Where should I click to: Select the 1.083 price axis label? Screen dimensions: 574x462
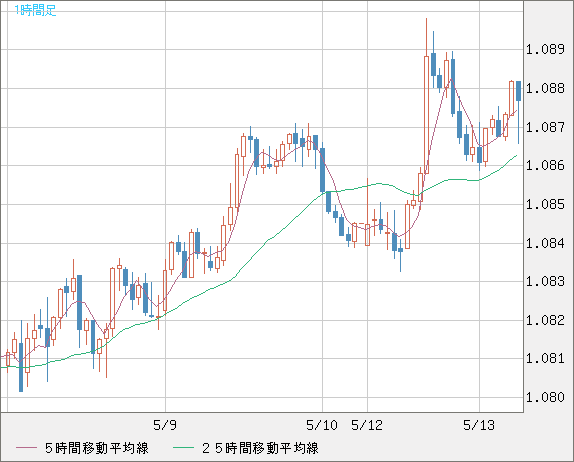(x=545, y=282)
